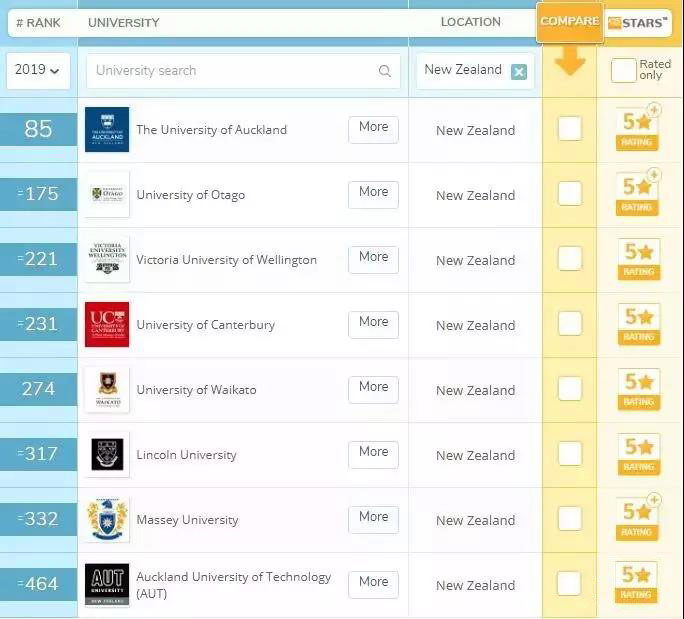Screen dimensions: 684x619
Task: View AUT's 5 star rating badge
Action: pos(636,582)
